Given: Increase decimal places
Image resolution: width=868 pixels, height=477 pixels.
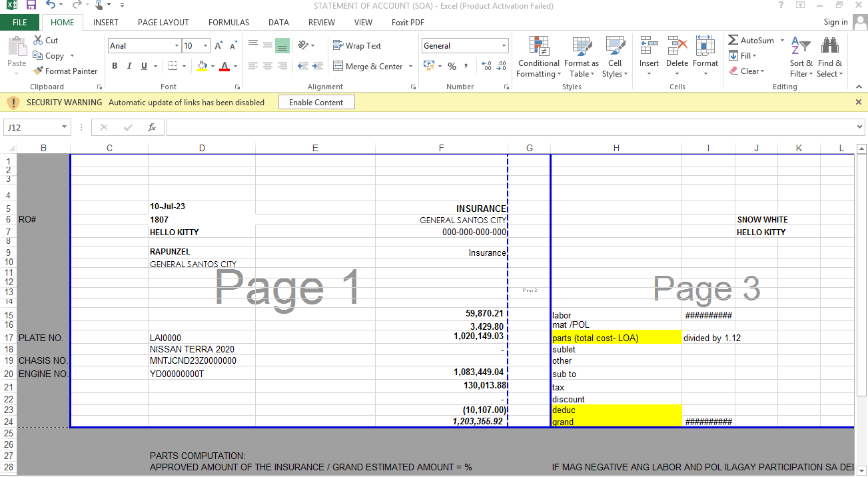Looking at the screenshot, I should click(486, 66).
